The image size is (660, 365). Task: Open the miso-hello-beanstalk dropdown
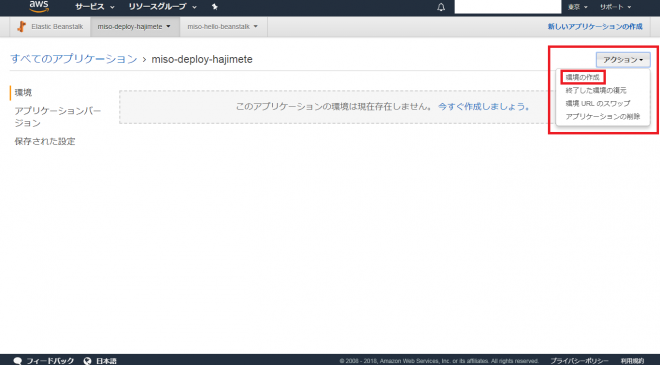[223, 27]
